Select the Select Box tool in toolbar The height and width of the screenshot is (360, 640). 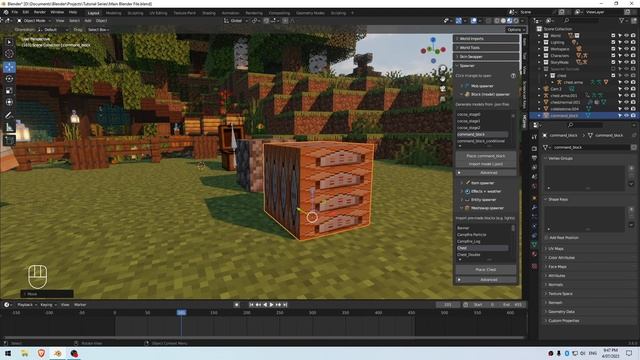pyautogui.click(x=9, y=42)
